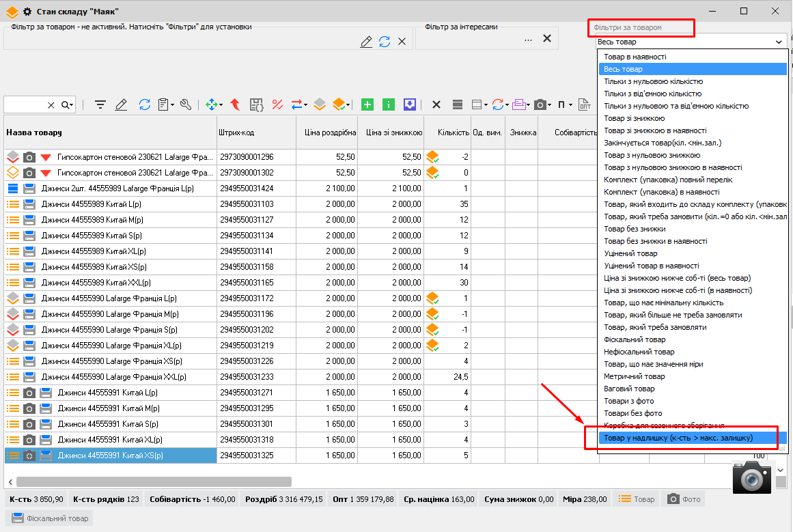Click the green plus add icon

[367, 104]
